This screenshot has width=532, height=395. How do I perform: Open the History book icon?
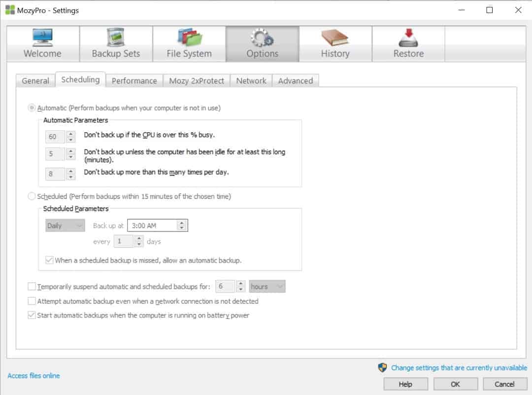click(335, 37)
